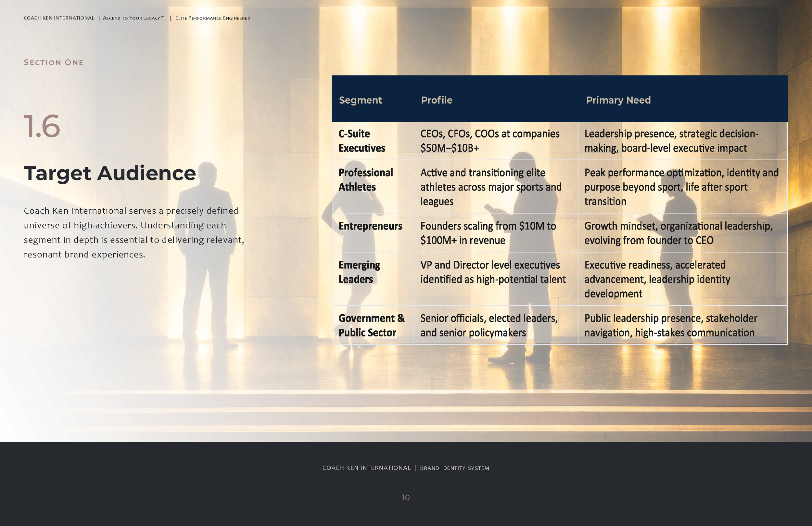This screenshot has height=526, width=812.
Task: Click the 'Leadership presence, strategic decision-making' cell
Action: (x=683, y=141)
